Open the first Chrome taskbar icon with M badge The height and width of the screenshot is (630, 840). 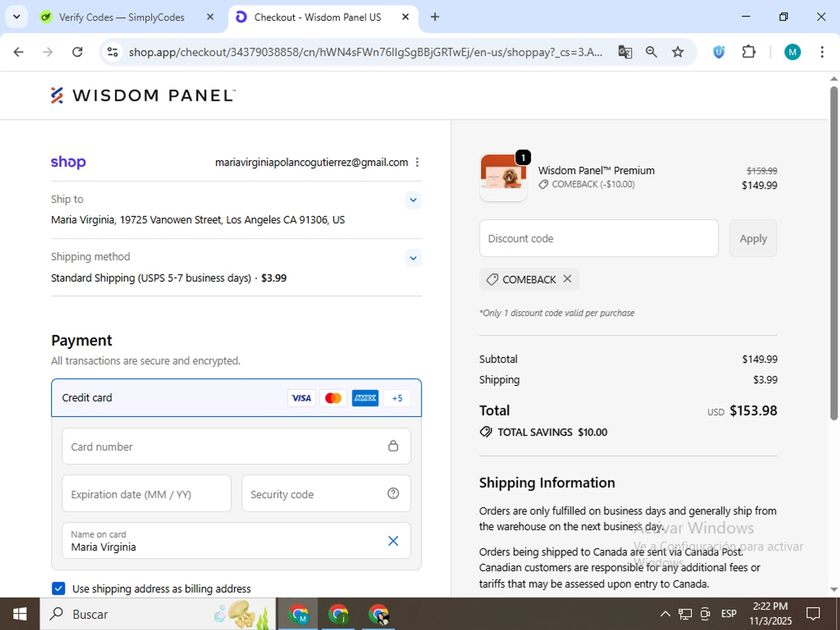pyautogui.click(x=298, y=614)
